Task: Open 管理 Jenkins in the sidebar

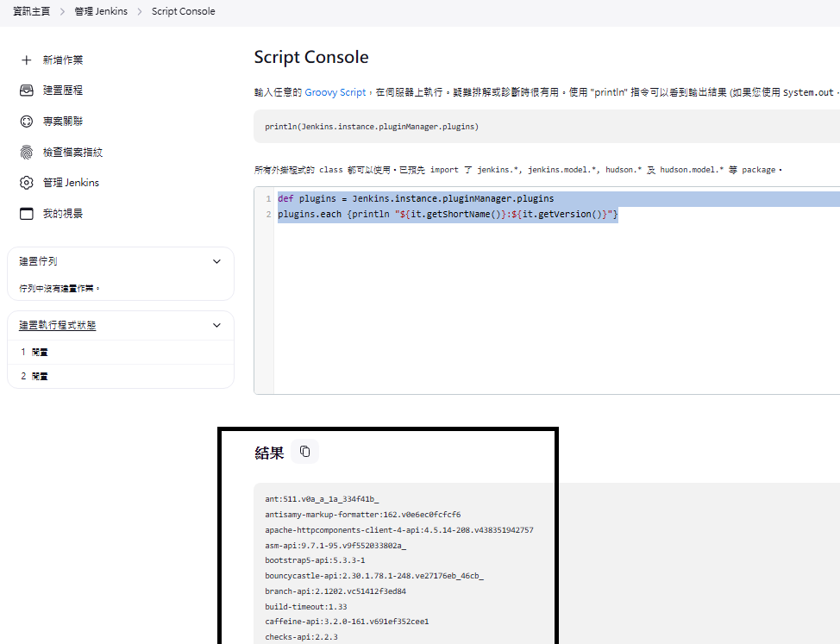Action: 71,183
